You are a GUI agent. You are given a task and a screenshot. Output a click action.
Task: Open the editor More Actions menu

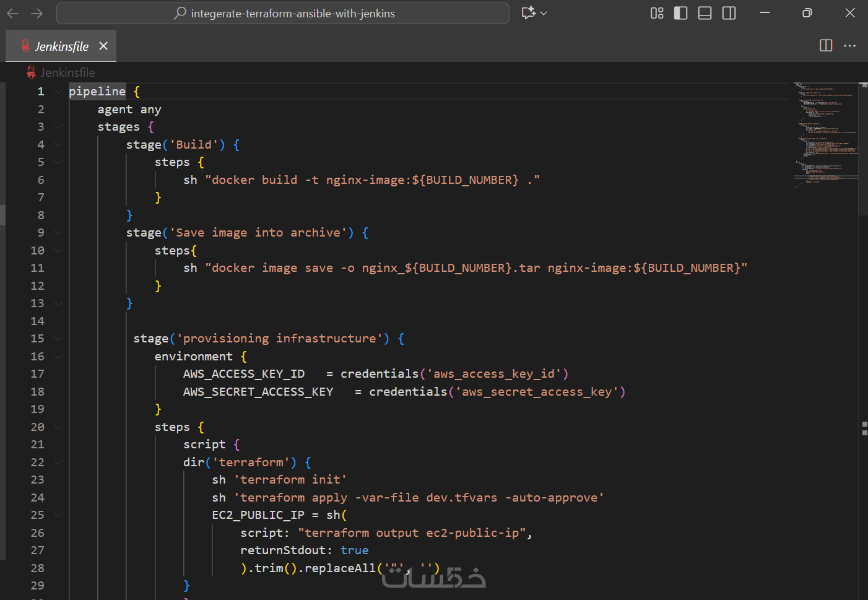[849, 46]
